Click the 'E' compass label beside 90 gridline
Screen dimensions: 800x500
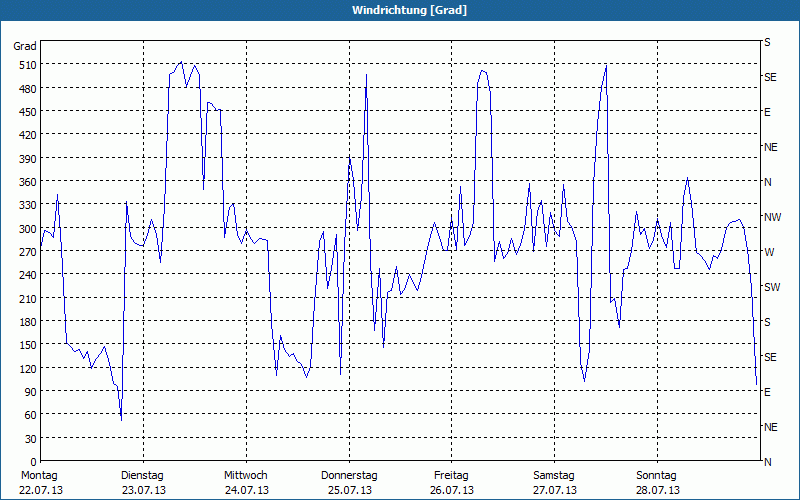[x=767, y=392]
